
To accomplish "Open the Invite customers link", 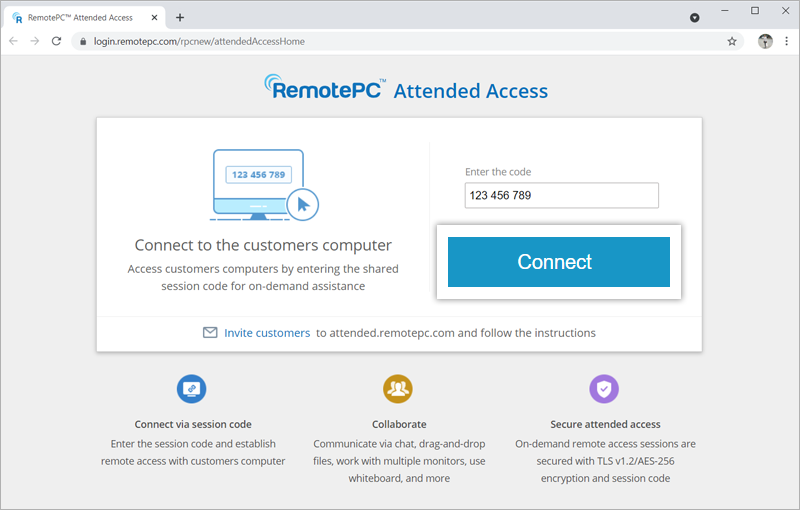I will 267,333.
